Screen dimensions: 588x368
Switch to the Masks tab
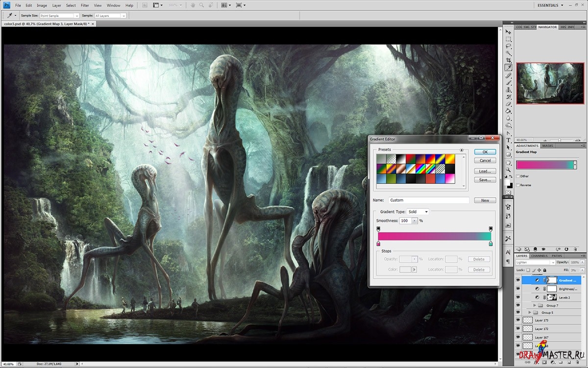[547, 146]
